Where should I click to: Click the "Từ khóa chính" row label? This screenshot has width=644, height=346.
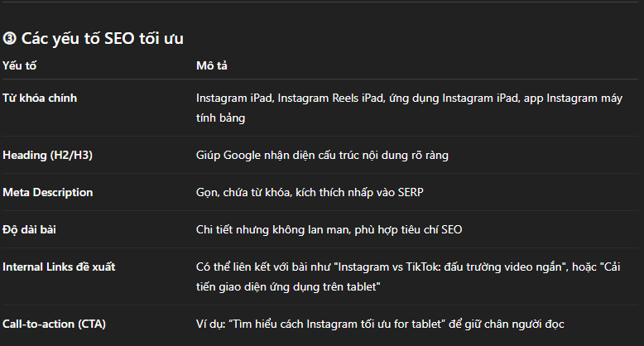click(x=40, y=99)
